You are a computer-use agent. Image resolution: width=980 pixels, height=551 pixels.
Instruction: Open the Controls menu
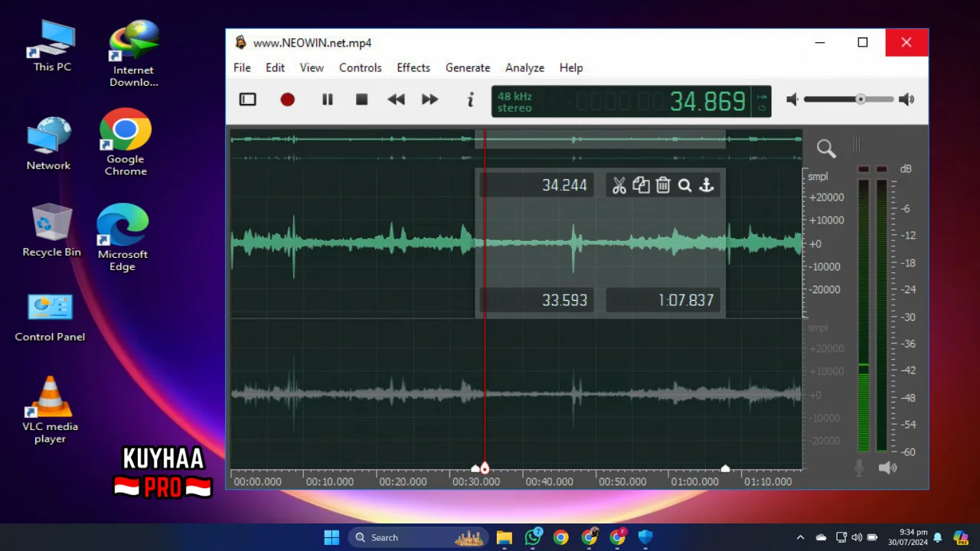[x=360, y=67]
